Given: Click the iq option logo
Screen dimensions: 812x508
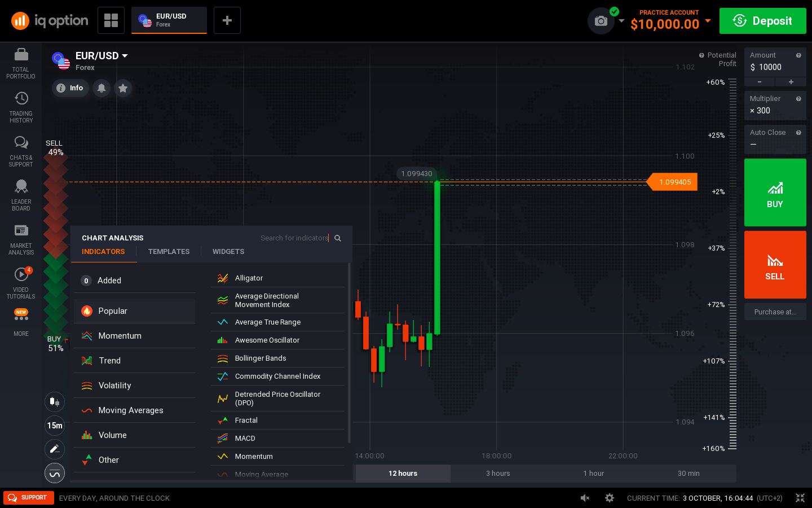Looking at the screenshot, I should (x=50, y=21).
